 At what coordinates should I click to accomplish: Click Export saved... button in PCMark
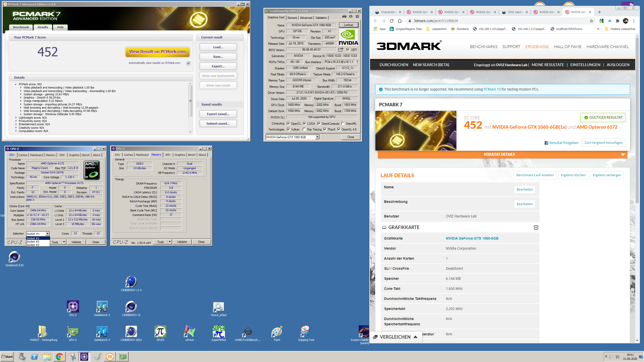[x=218, y=114]
